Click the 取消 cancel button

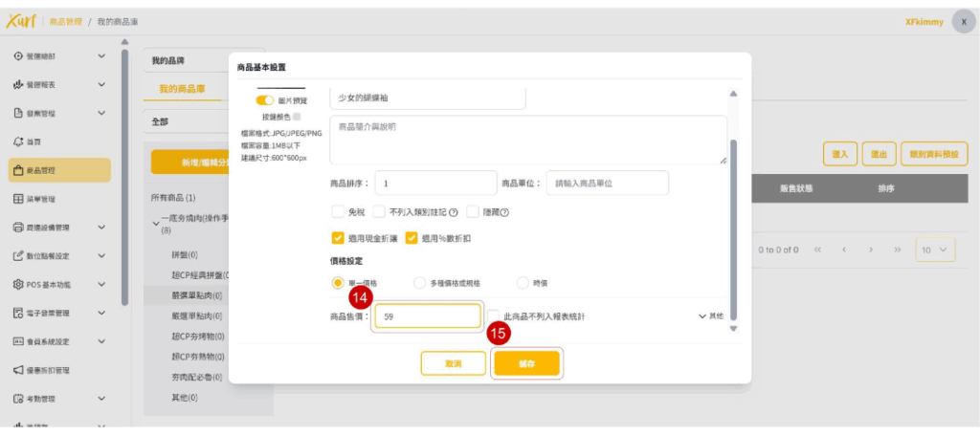click(453, 364)
